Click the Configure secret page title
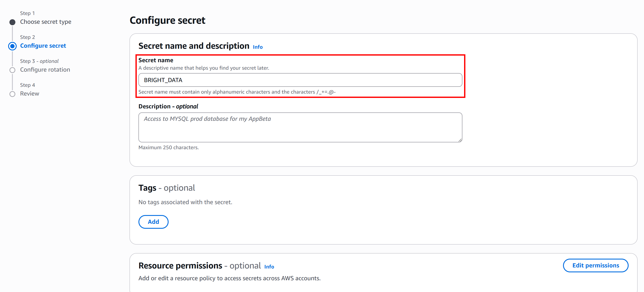This screenshot has height=292, width=644. pos(167,20)
